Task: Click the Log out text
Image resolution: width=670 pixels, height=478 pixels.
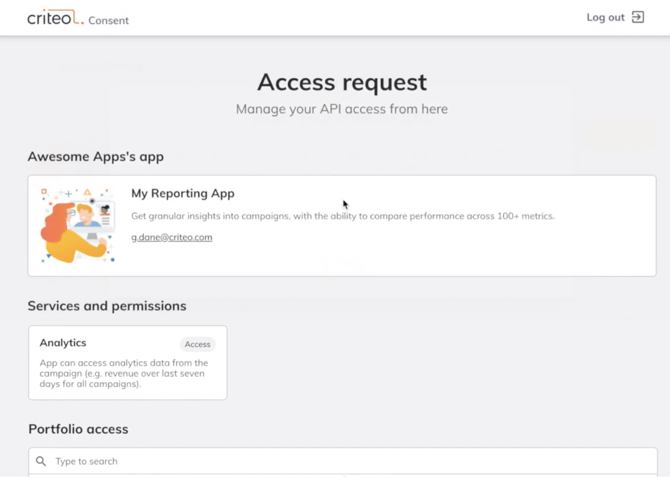Action: (x=605, y=17)
